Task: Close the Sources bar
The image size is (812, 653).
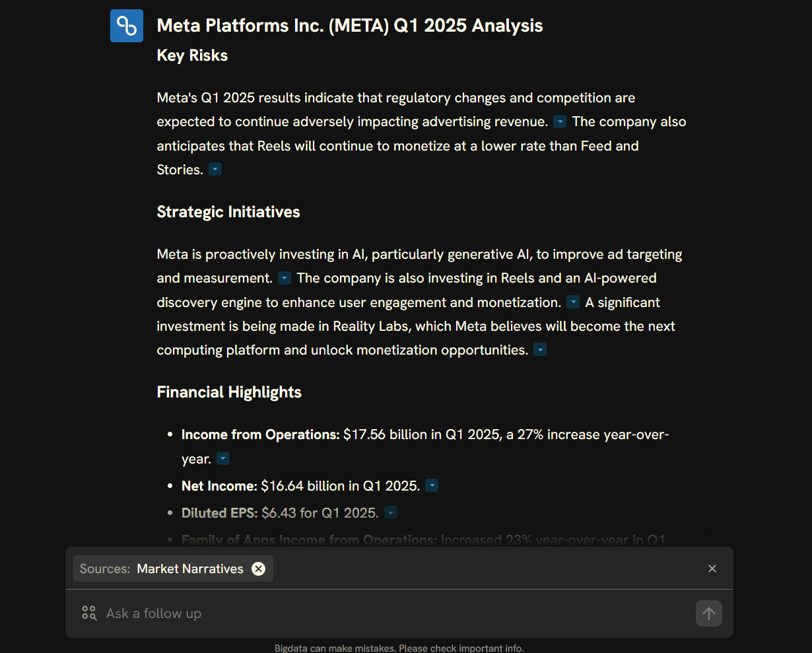Action: (x=712, y=568)
